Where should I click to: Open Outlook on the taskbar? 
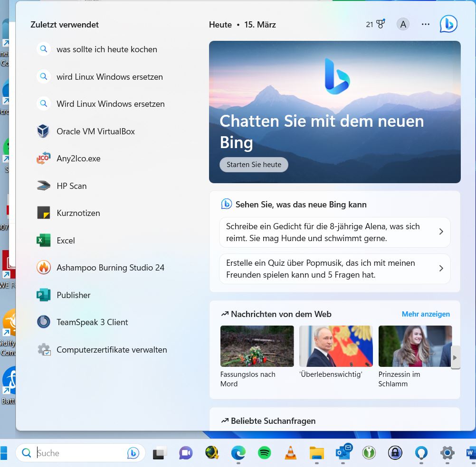[343, 452]
